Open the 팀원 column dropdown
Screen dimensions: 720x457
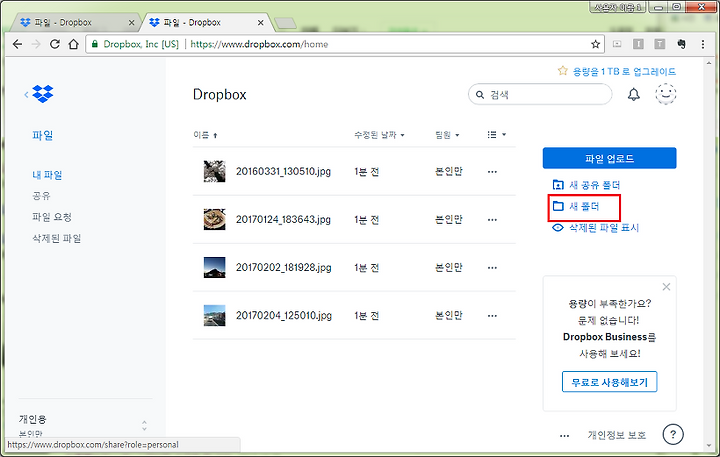pos(447,135)
